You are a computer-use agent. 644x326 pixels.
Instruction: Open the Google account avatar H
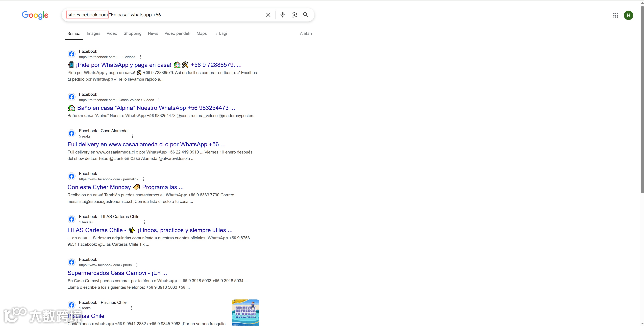click(628, 15)
